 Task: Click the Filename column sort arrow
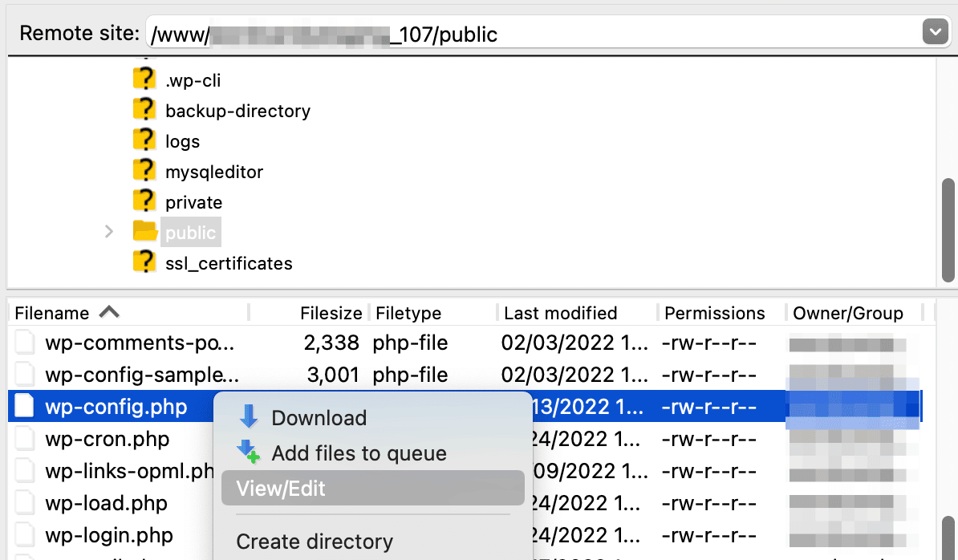coord(111,312)
